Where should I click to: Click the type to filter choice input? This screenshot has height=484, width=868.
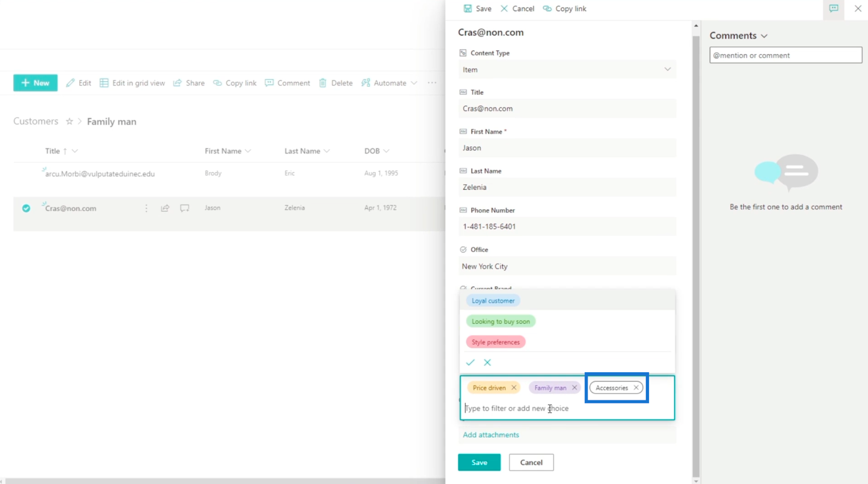[x=567, y=408]
